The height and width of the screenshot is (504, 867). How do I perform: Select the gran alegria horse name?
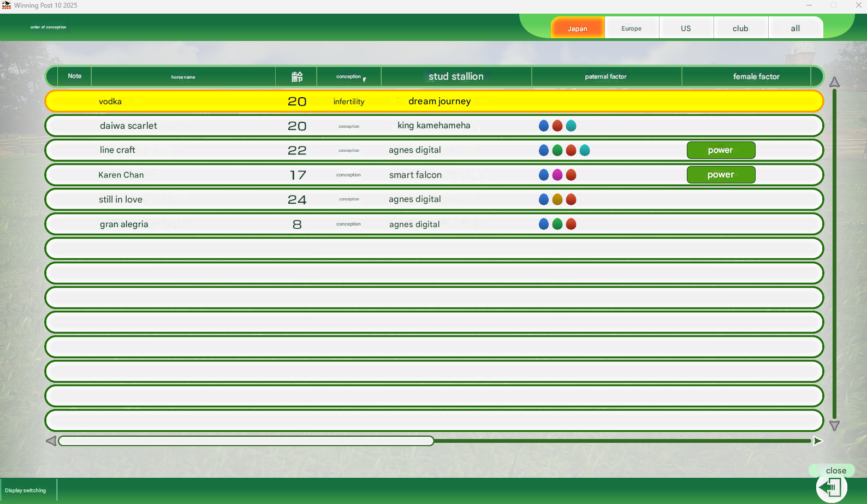point(124,224)
